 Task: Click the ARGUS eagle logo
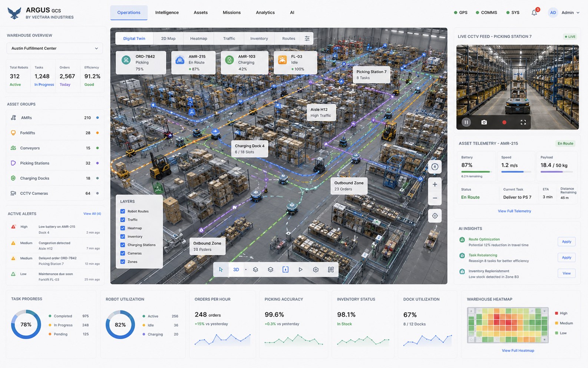click(14, 13)
